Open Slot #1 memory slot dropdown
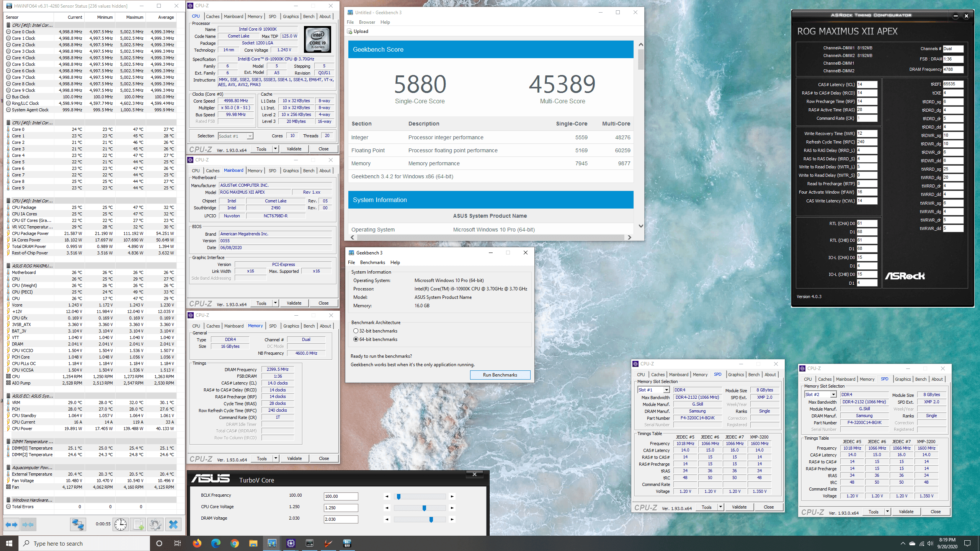The image size is (980, 551). (x=666, y=390)
